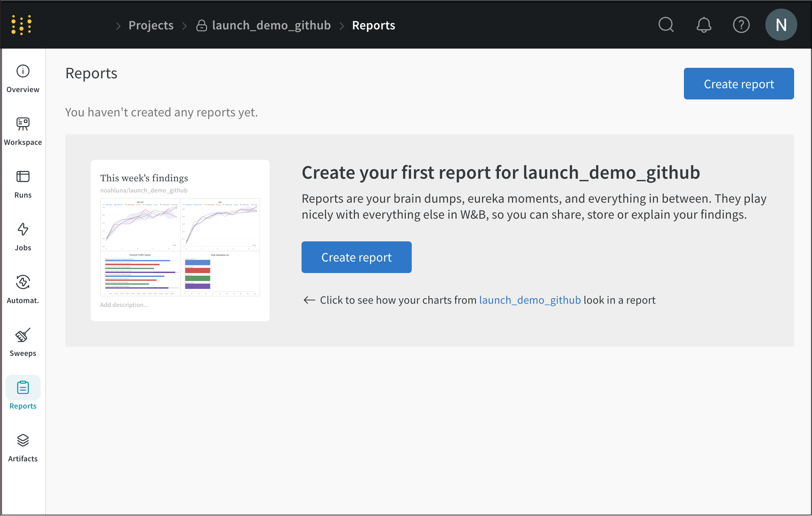Image resolution: width=812 pixels, height=516 pixels.
Task: Select launch_demo_github in the breadcrumb trail
Action: point(272,25)
